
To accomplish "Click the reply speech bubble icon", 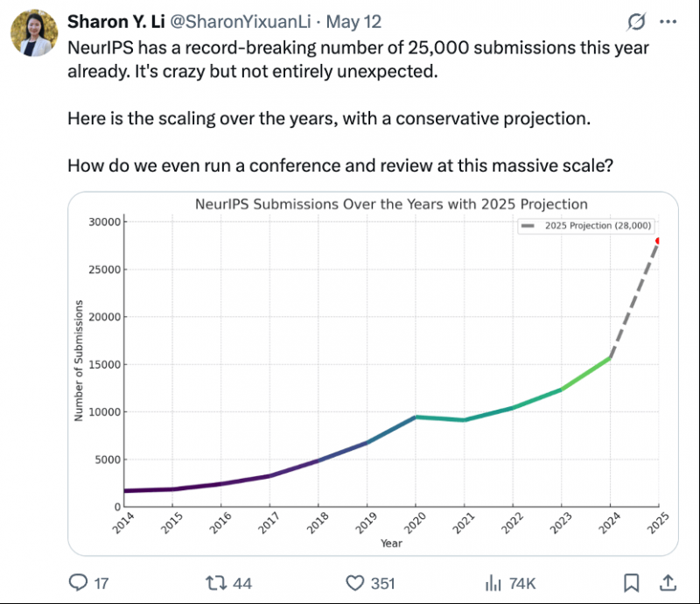I will coord(78,583).
